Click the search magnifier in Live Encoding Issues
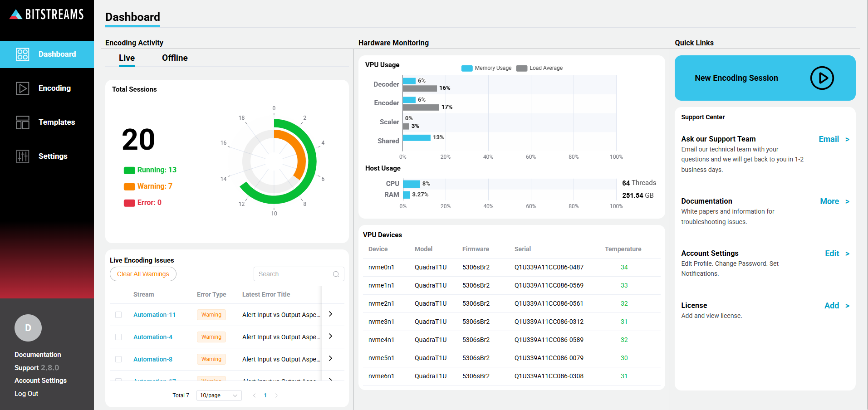868x410 pixels. 336,274
